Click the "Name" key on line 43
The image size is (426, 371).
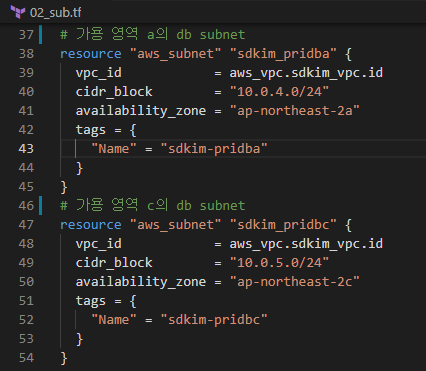(x=114, y=149)
